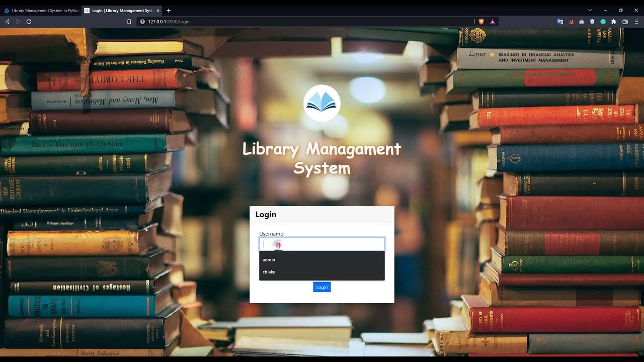This screenshot has width=644, height=362.
Task: Click the orange Swift bird extension
Action: tap(571, 22)
